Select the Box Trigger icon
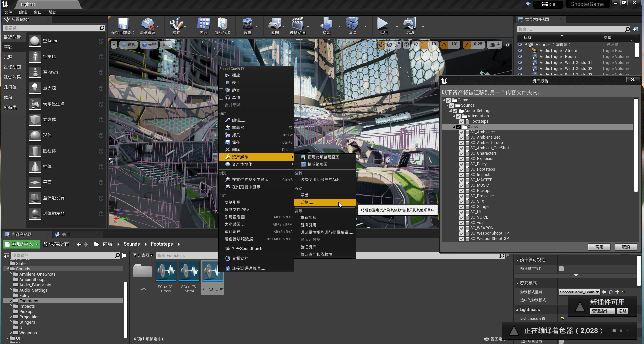 [35, 198]
